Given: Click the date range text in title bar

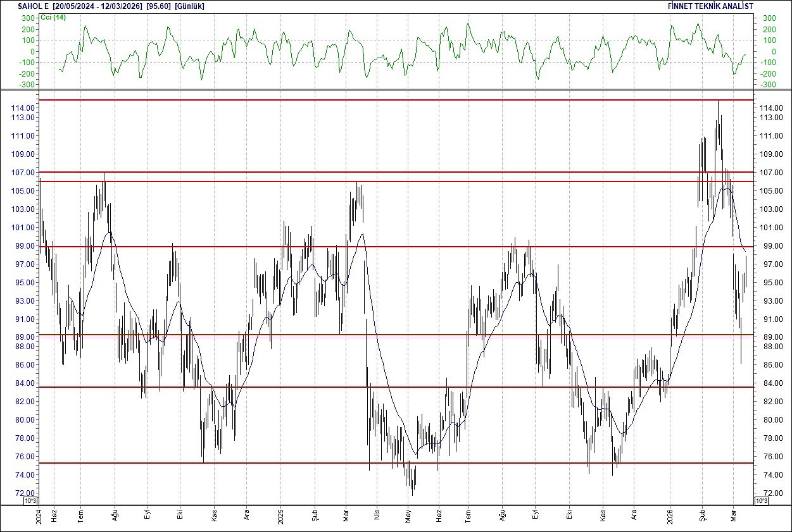Looking at the screenshot, I should point(95,6).
